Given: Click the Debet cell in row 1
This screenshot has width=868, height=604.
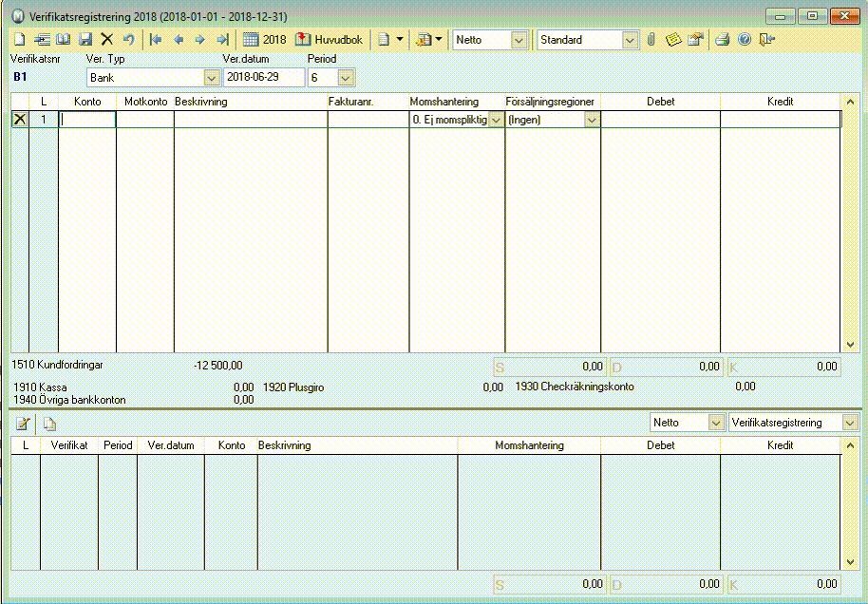Looking at the screenshot, I should [660, 120].
